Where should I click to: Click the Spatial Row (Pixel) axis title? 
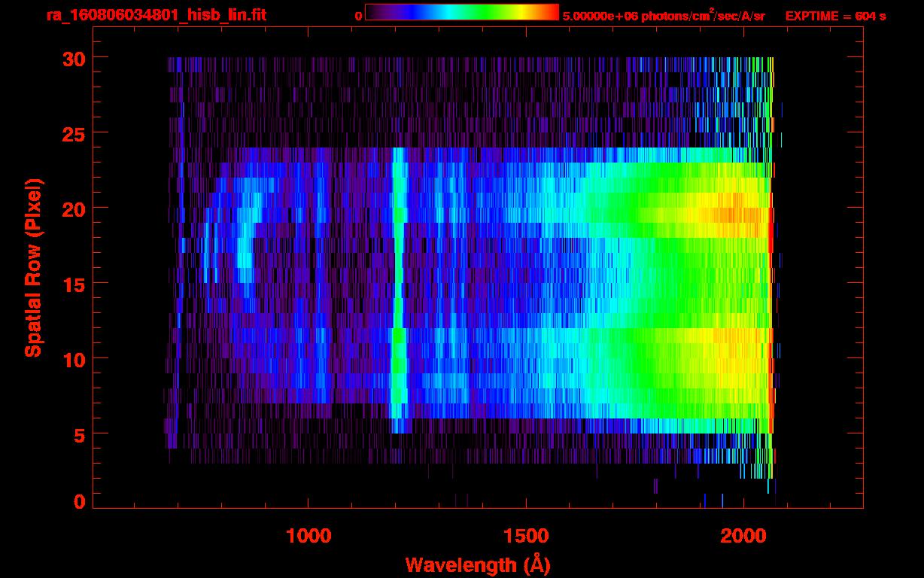pyautogui.click(x=34, y=267)
